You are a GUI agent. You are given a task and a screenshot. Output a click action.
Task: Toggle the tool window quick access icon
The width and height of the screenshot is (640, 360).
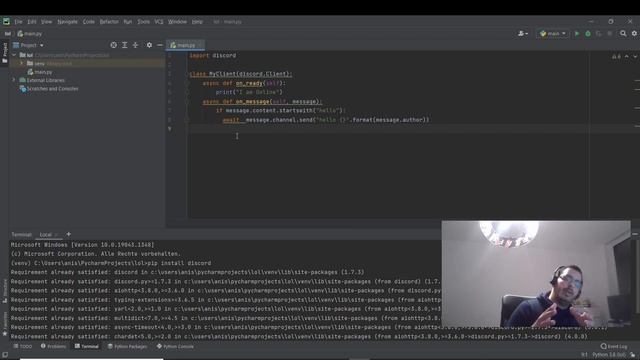click(4, 355)
